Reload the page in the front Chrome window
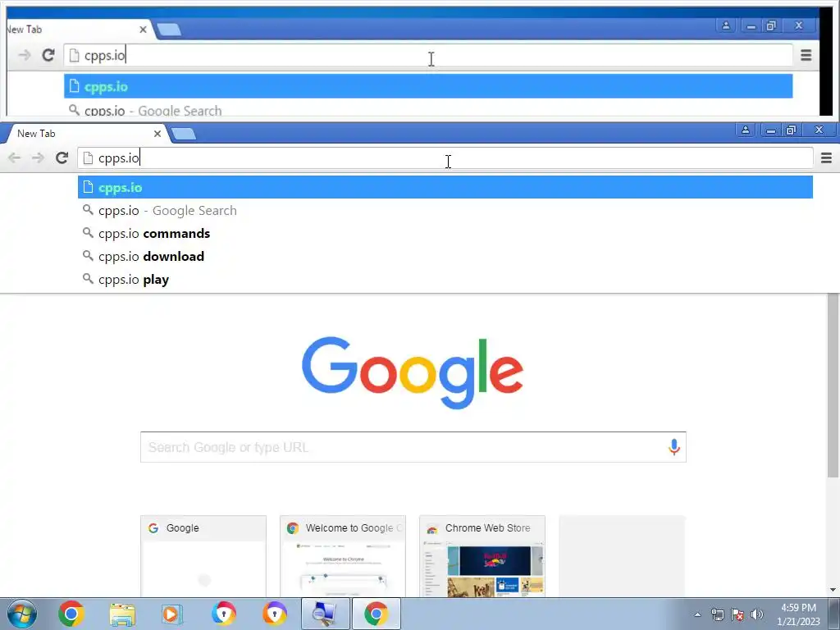Image resolution: width=840 pixels, height=630 pixels. click(x=62, y=158)
